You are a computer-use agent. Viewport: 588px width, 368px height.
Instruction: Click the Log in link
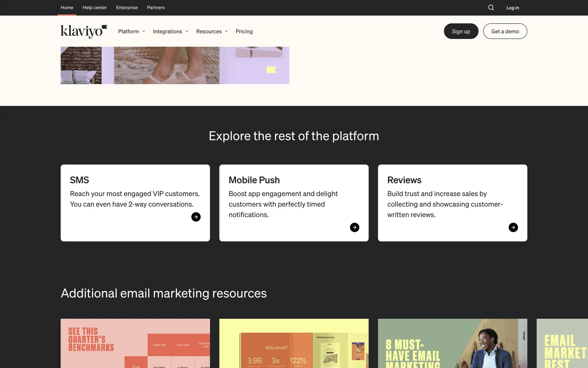point(512,8)
